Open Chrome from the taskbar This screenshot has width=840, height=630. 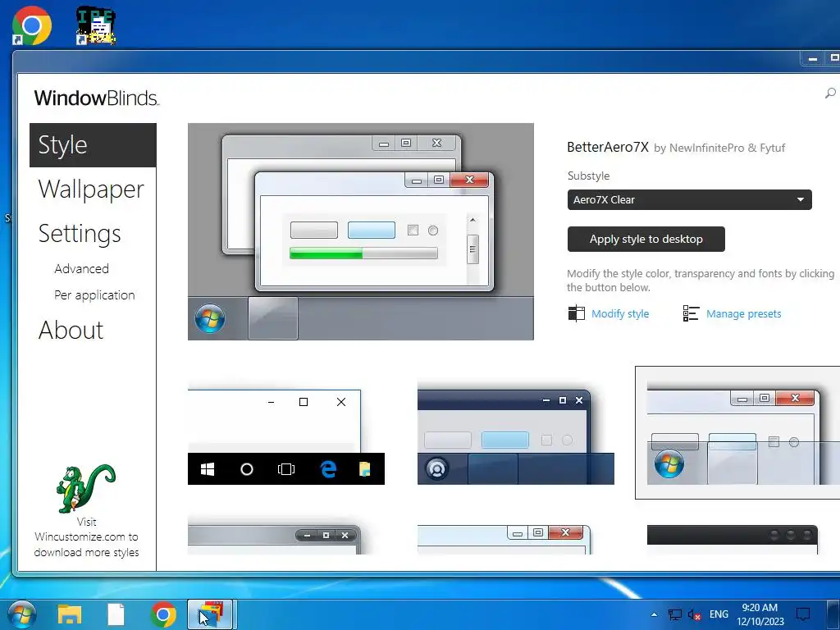(163, 615)
